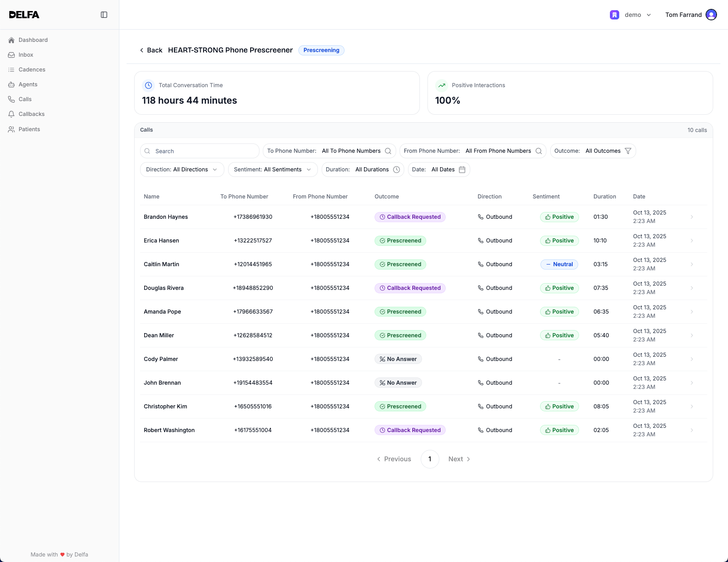Open Brandon Haynes call row chevron
The image size is (728, 562).
(692, 217)
